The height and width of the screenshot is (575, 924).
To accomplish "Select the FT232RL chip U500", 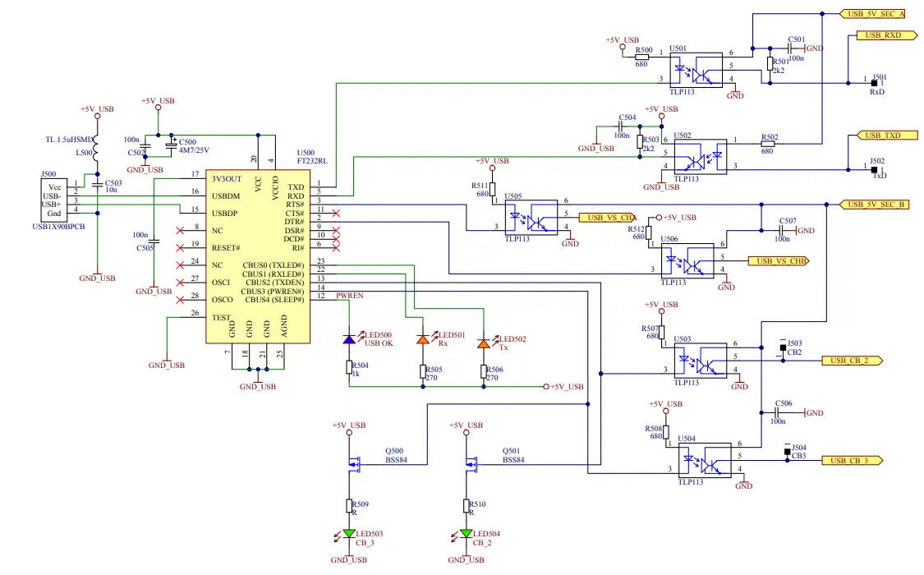I will (x=258, y=255).
